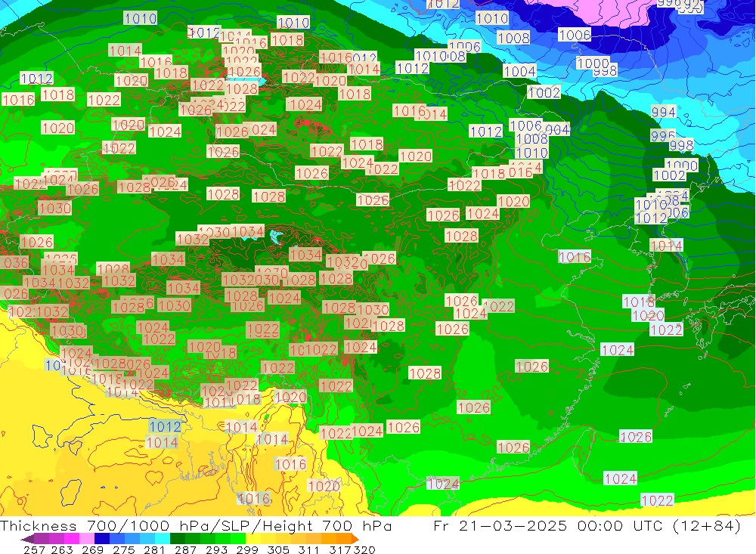Select the dark navy blue legend swatch
756x554 pixels.
(x=102, y=538)
